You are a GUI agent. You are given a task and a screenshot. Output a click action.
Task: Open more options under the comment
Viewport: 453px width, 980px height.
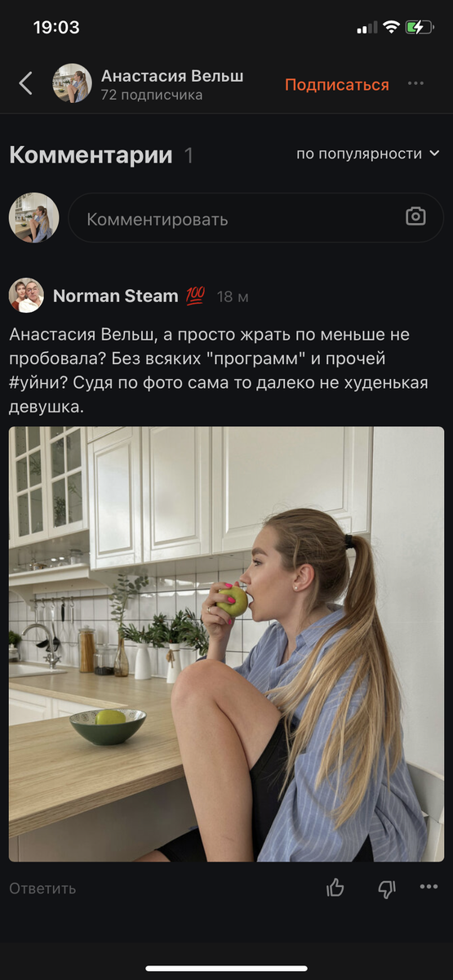(x=429, y=888)
